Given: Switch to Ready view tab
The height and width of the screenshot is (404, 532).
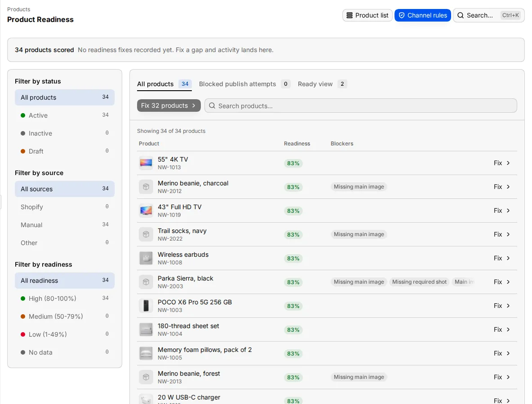Looking at the screenshot, I should [322, 84].
